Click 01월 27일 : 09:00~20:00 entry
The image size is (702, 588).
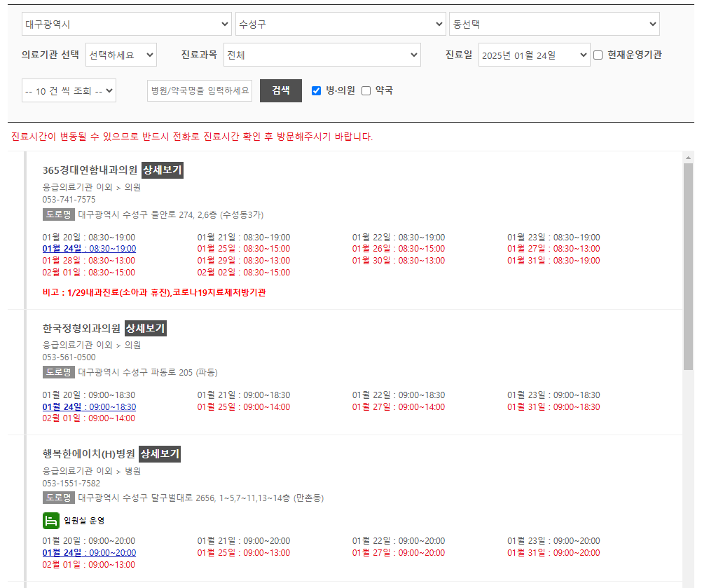pos(399,553)
